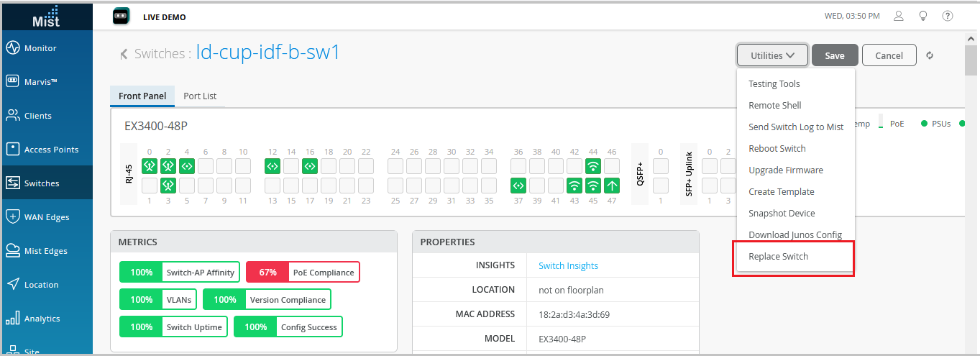Open the lightbulb what's new icon
980x356 pixels.
(923, 16)
